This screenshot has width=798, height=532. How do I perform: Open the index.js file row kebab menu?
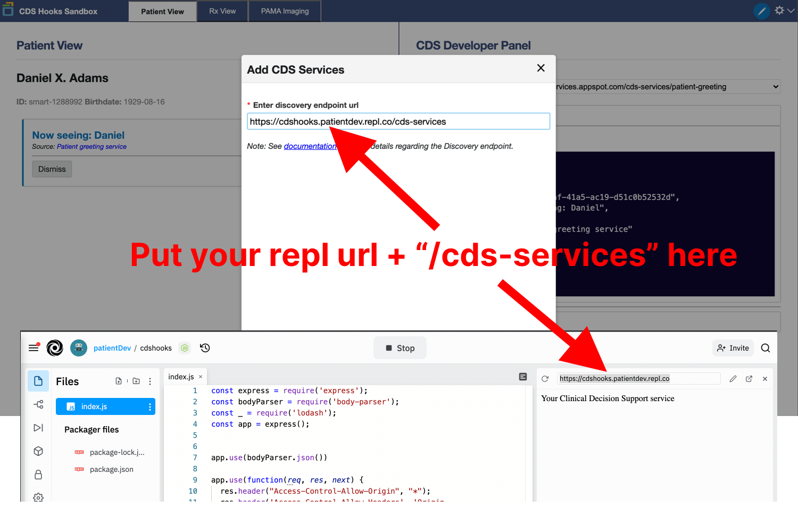150,406
